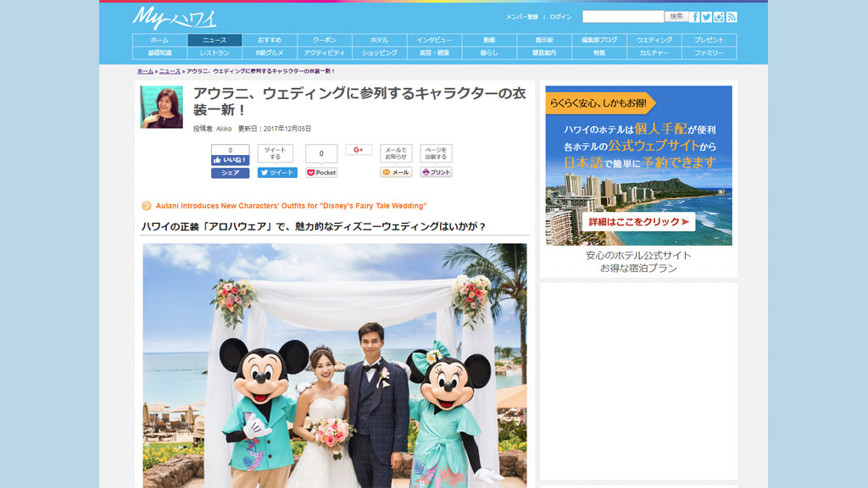The width and height of the screenshot is (868, 488).
Task: Click the メンバー登録 link
Action: click(x=522, y=17)
